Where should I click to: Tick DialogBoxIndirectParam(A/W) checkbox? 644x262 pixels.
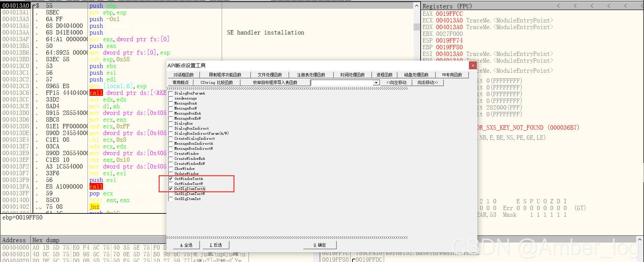pos(171,134)
